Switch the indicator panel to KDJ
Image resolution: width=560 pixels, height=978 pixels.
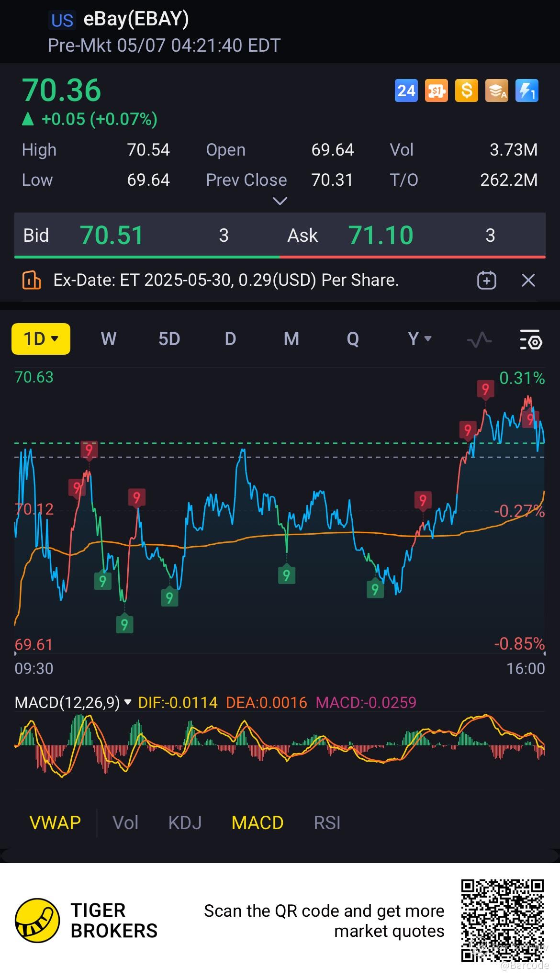click(x=185, y=823)
